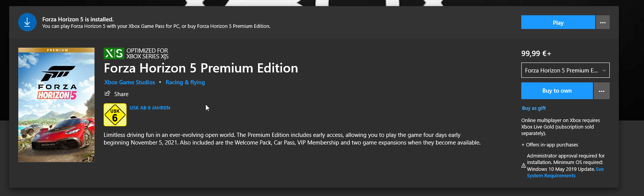The image size is (644, 196).
Task: Open more options beside Buy to own
Action: click(x=602, y=91)
